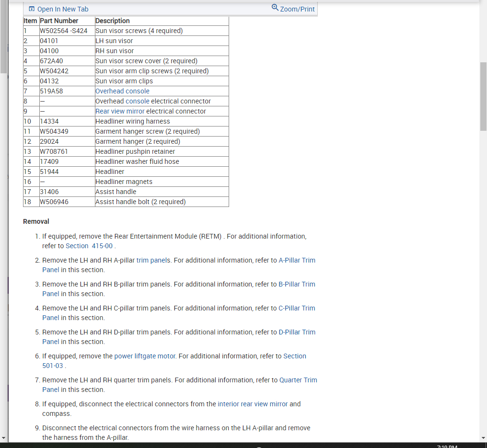Select the Headliner pushpin retainer cell

[162, 151]
